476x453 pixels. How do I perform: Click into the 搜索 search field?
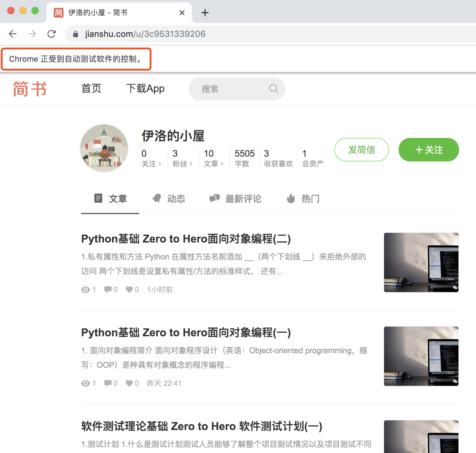(x=237, y=89)
